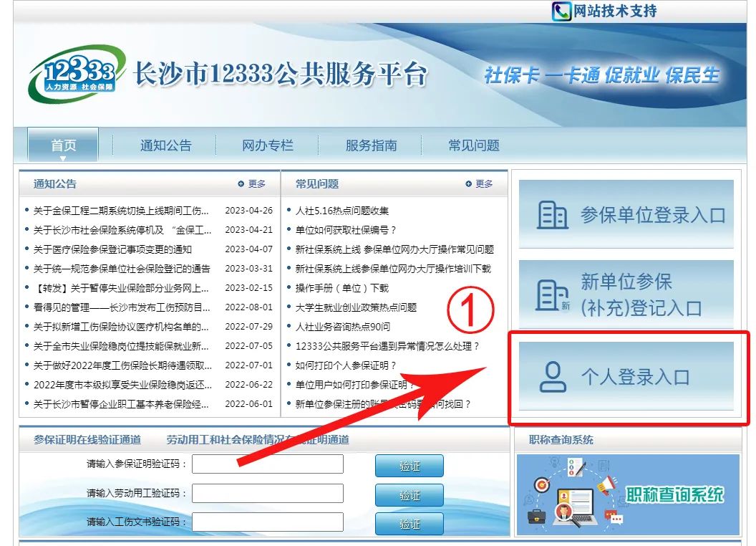Select the 常见问题 navigation tab
This screenshot has width=756, height=546.
pyautogui.click(x=472, y=145)
